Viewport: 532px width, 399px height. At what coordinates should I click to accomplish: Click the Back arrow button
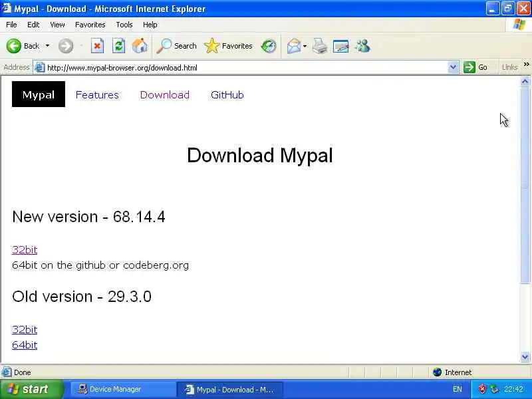(x=23, y=46)
